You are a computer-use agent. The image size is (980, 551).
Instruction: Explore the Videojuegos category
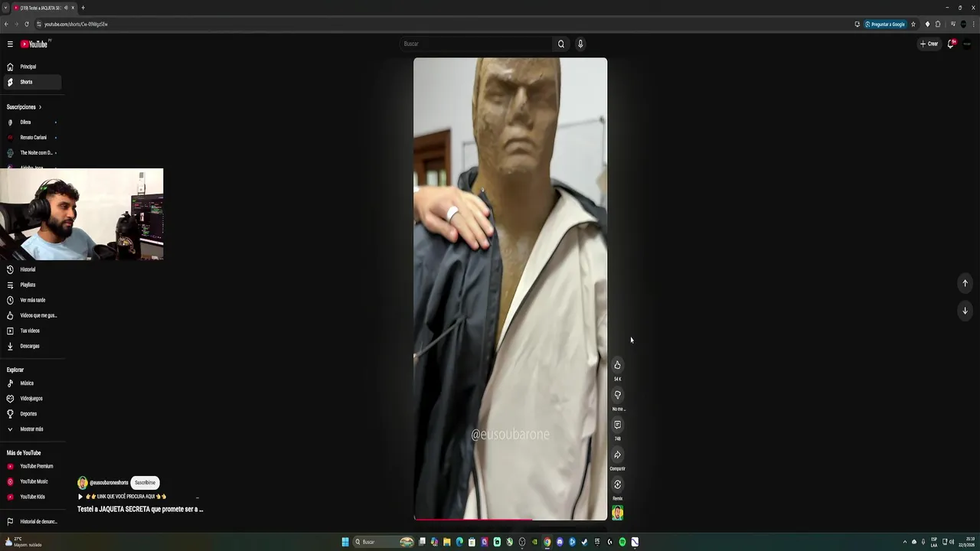coord(31,399)
